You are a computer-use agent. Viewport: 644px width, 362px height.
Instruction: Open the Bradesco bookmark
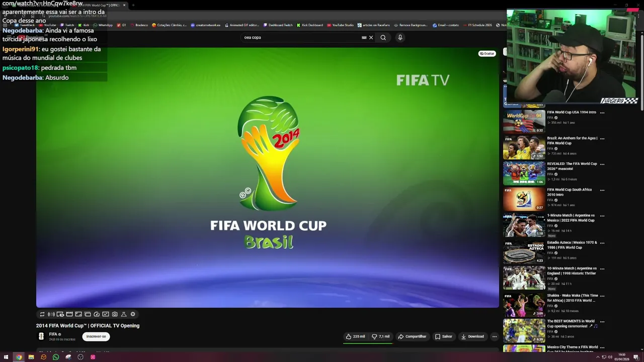point(139,25)
